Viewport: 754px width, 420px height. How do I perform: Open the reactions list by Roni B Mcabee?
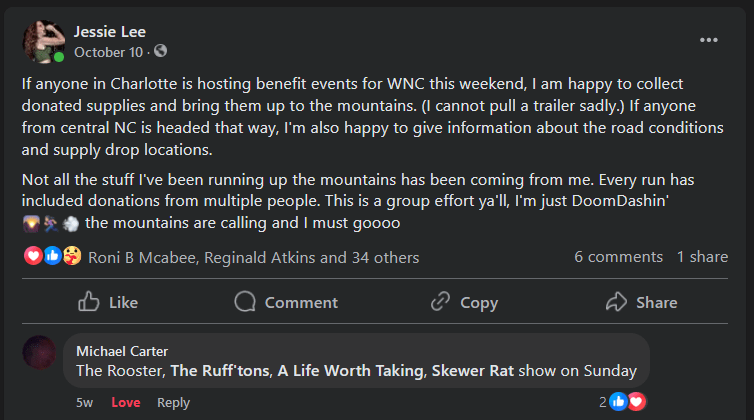click(x=143, y=257)
